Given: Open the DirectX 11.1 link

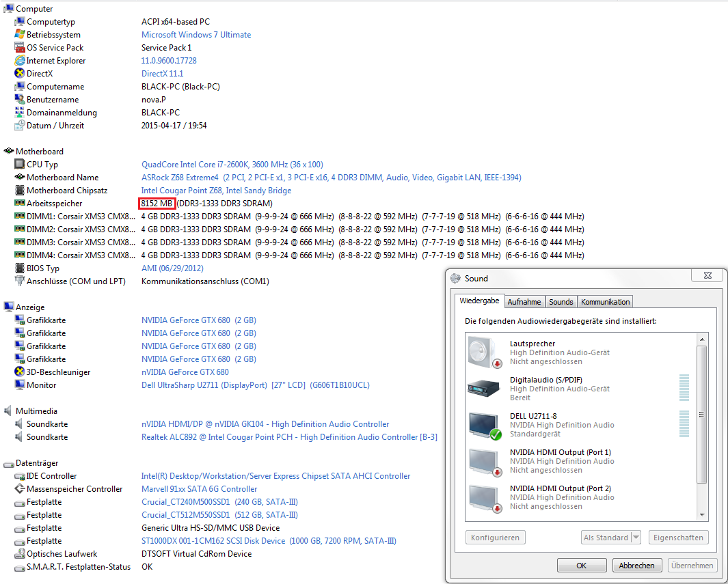Looking at the screenshot, I should 162,74.
